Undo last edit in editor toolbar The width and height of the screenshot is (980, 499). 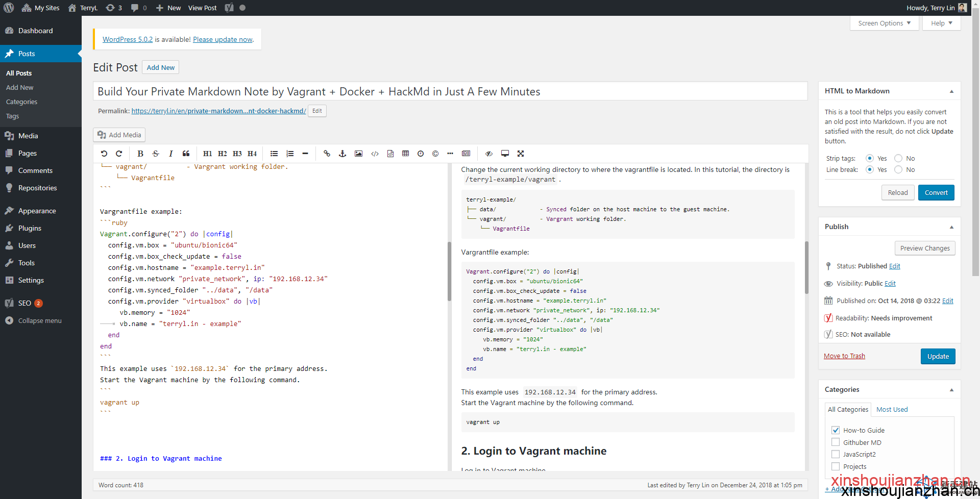point(104,154)
